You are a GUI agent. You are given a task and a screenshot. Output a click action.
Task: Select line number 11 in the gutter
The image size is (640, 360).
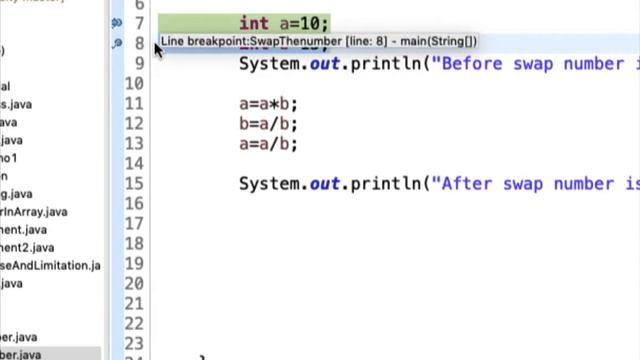pos(134,104)
